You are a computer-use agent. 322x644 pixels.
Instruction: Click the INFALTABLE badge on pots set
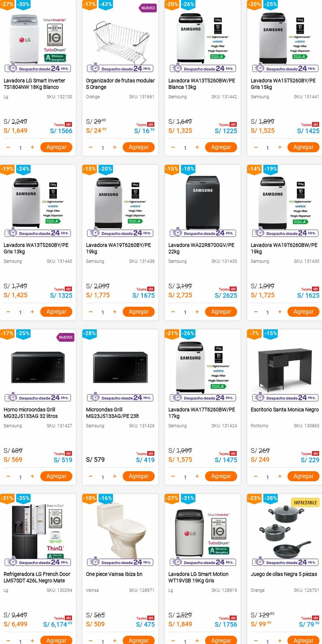point(305,503)
